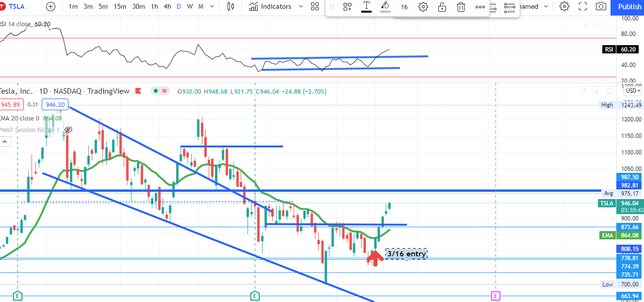This screenshot has height=302, width=644.
Task: Click the 982.81 horizontal line price label
Action: tap(629, 185)
